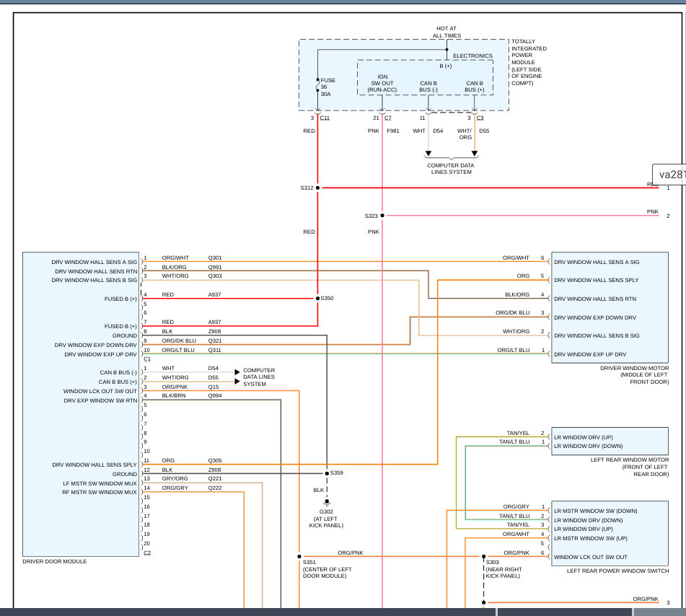Viewport: 686px width, 616px height.
Task: Select circuit code Q311
Action: pos(214,350)
